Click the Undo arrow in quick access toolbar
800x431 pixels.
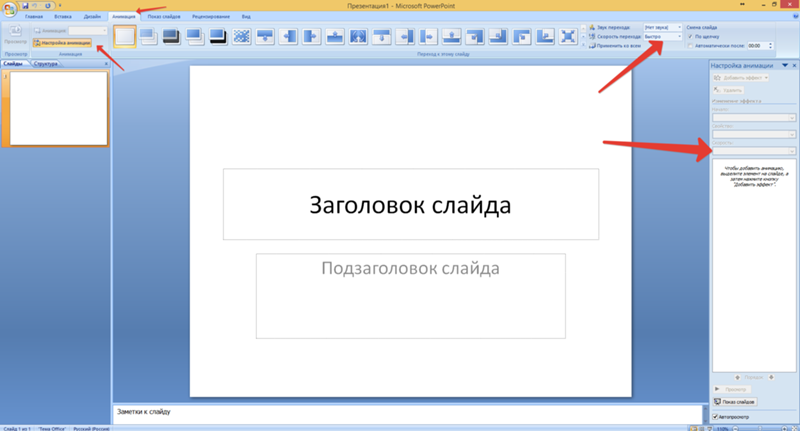click(x=36, y=6)
